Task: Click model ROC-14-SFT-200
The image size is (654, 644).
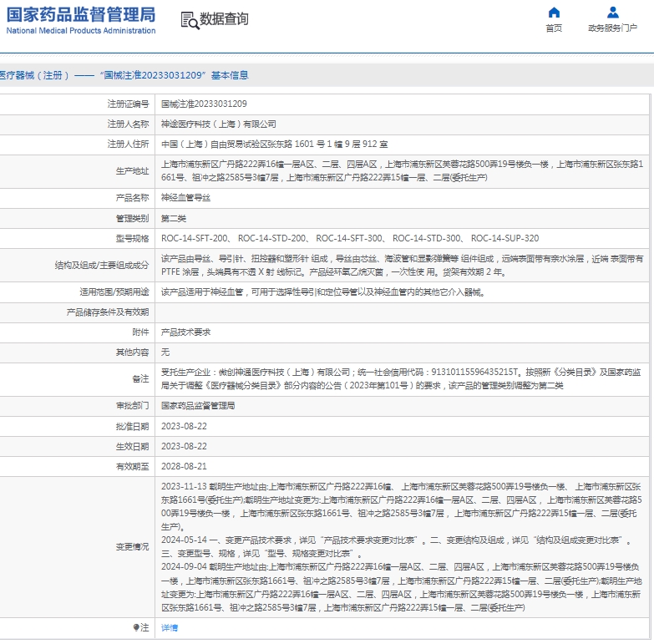Action: pos(195,238)
